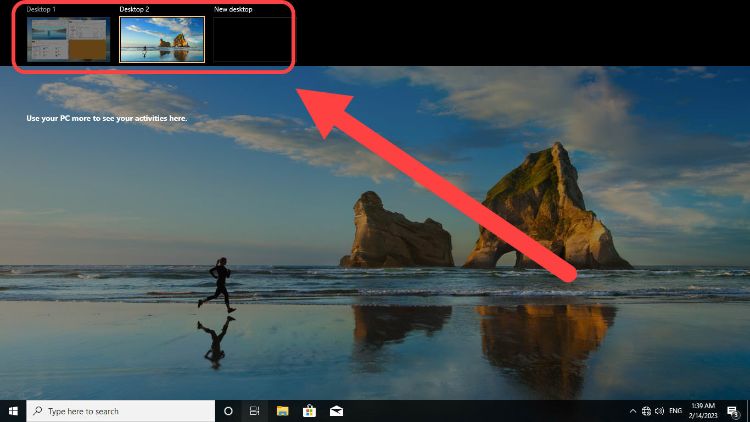Open the Mail app on taskbar

pyautogui.click(x=337, y=411)
